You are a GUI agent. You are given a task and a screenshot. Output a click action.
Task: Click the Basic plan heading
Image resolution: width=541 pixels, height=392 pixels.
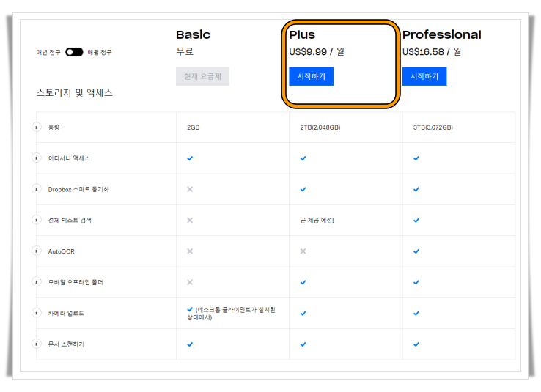click(x=194, y=34)
